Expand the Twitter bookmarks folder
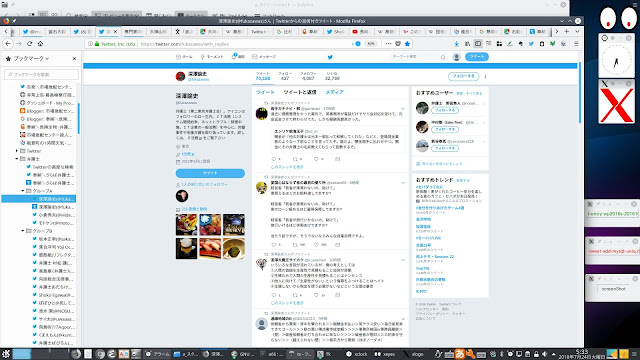 click(x=17, y=151)
